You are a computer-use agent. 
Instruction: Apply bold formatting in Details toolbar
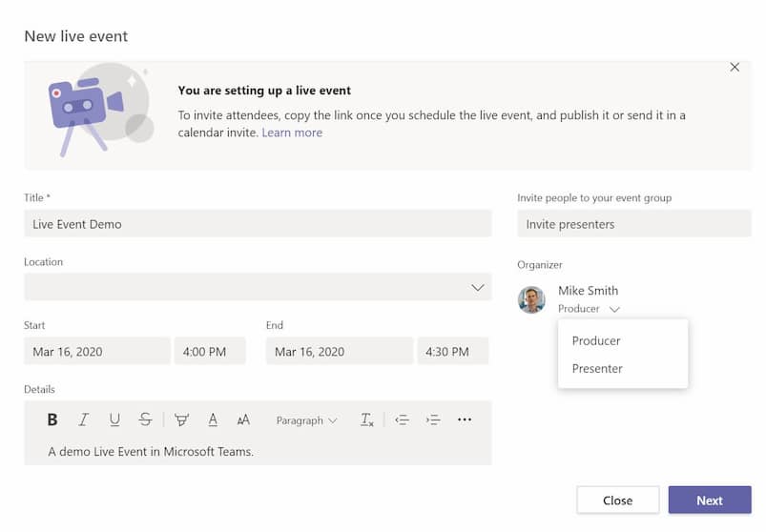point(52,419)
